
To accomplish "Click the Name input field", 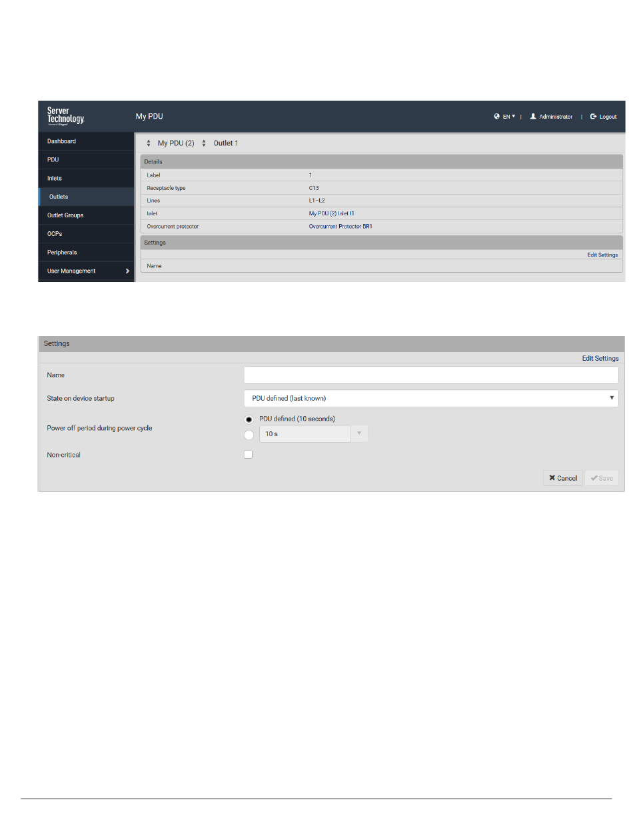I will 431,375.
